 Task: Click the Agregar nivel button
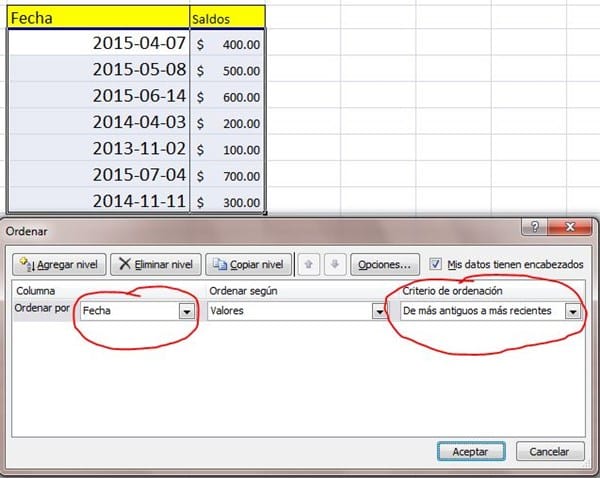point(59,264)
